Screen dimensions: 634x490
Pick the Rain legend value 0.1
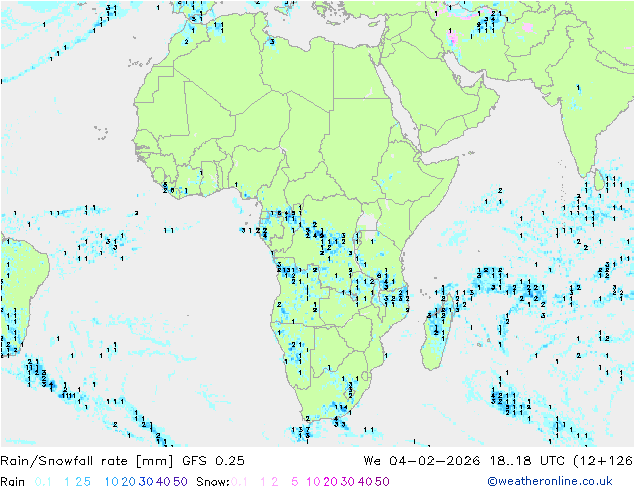tap(43, 482)
